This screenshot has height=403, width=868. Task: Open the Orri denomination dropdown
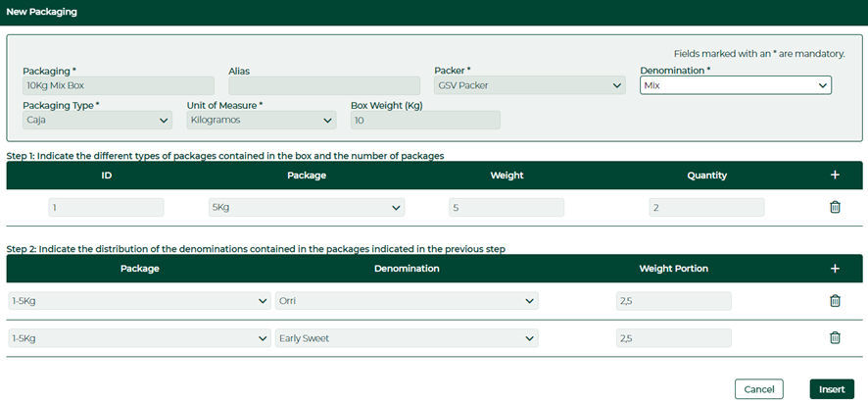pyautogui.click(x=407, y=301)
